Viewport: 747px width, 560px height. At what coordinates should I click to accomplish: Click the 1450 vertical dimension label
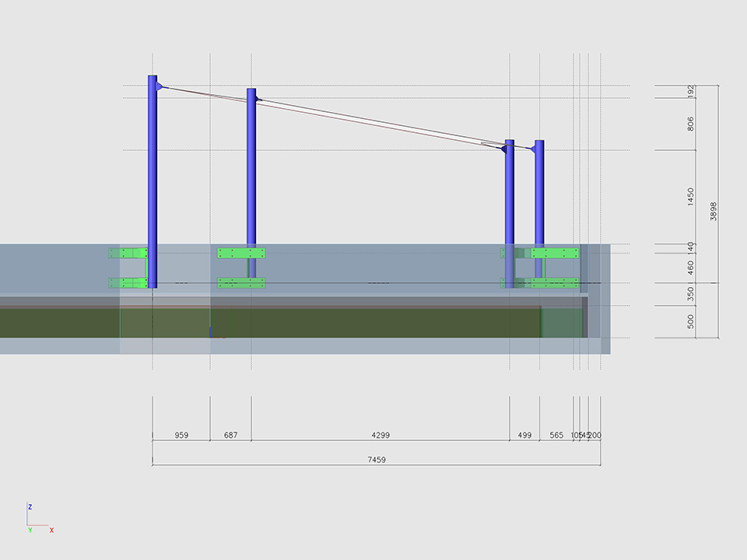pos(690,197)
